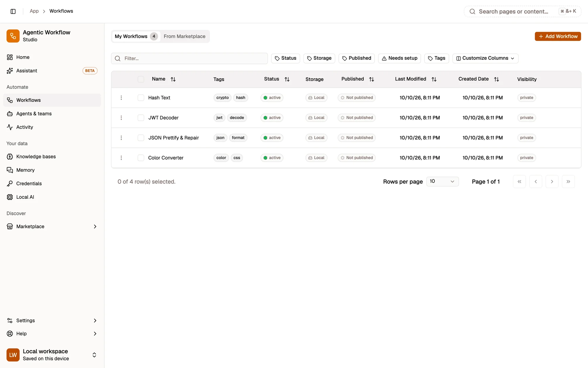
Task: Open the Customize Columns dropdown
Action: pyautogui.click(x=485, y=58)
